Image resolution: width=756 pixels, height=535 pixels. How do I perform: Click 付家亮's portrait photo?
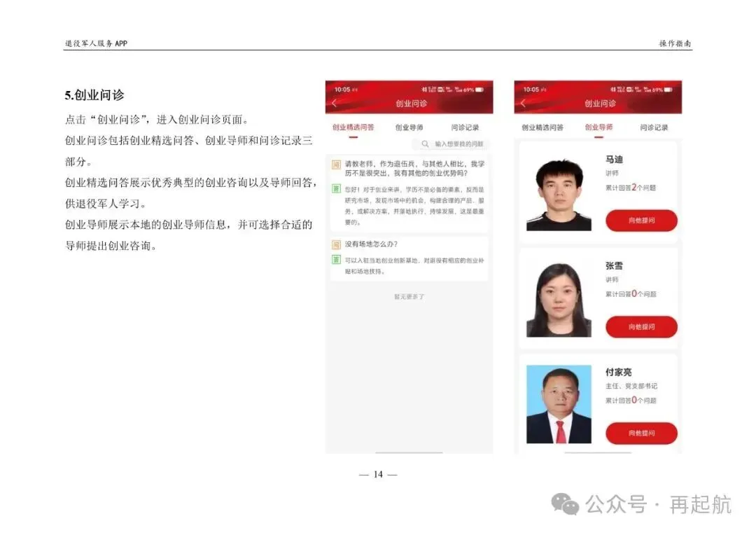point(559,404)
